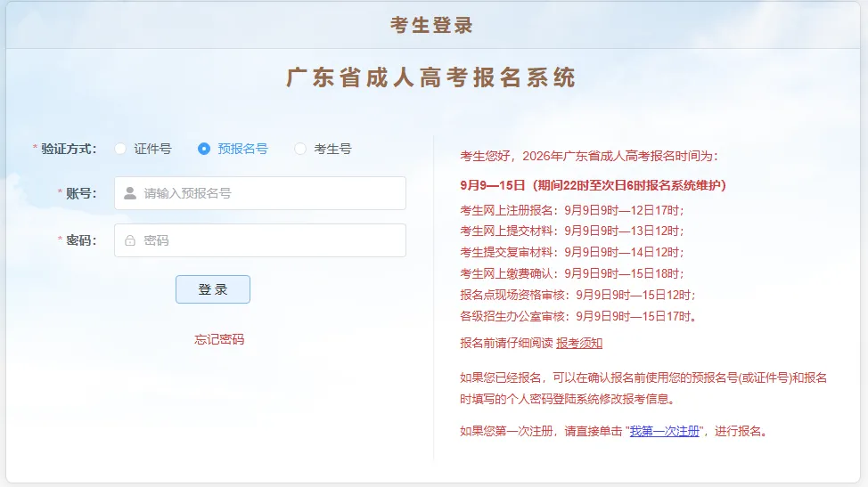Click the bold 9月9—15日 registration period line
868x487 pixels.
593,185
